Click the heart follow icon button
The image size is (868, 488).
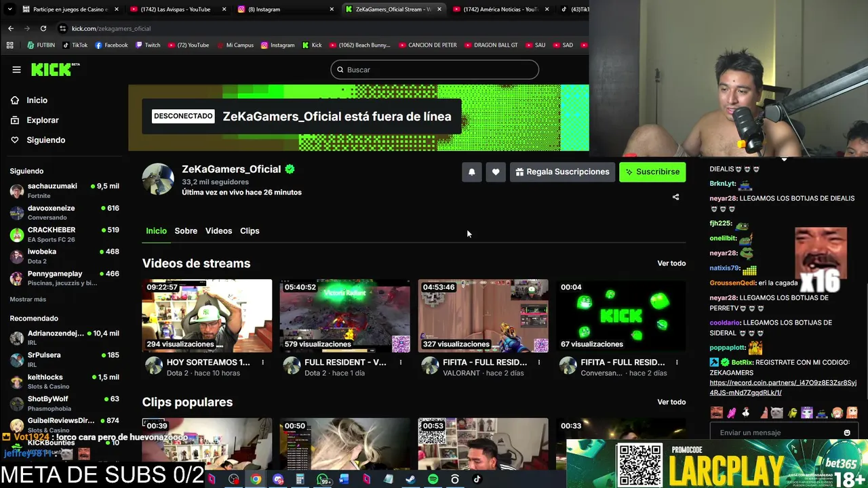point(496,172)
